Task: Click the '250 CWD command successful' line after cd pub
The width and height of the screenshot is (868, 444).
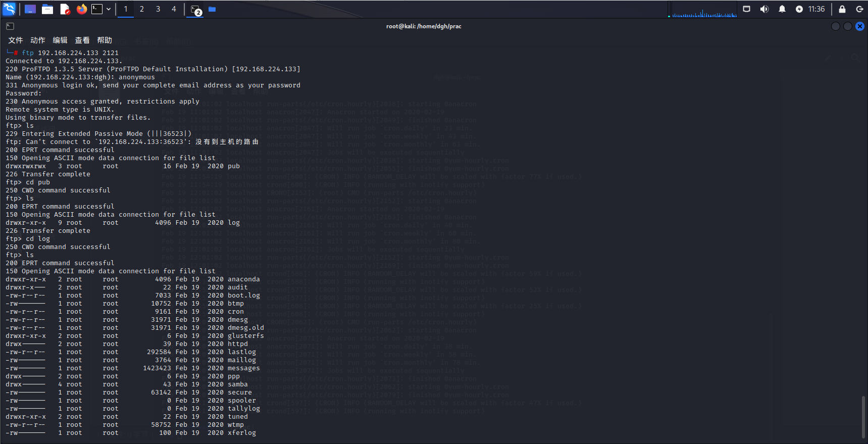Action: click(x=58, y=190)
